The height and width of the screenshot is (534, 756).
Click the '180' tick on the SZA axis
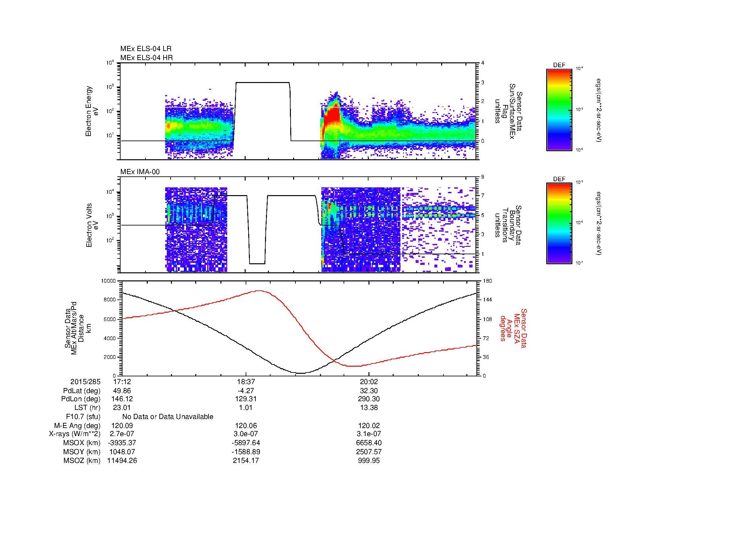point(488,281)
